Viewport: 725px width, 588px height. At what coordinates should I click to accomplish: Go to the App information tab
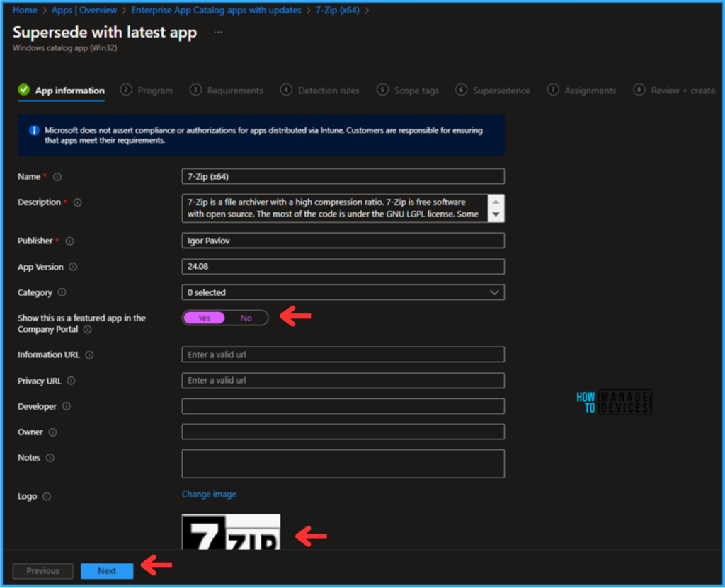(x=62, y=91)
